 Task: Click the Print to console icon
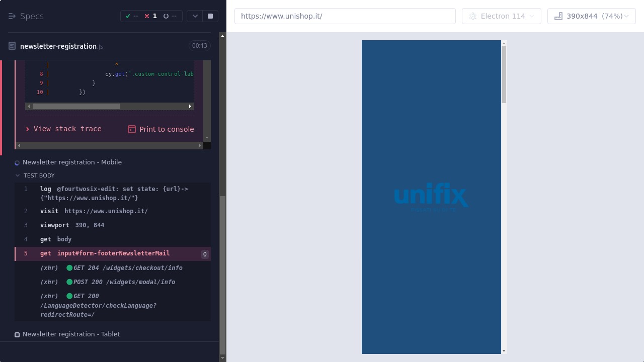point(132,129)
